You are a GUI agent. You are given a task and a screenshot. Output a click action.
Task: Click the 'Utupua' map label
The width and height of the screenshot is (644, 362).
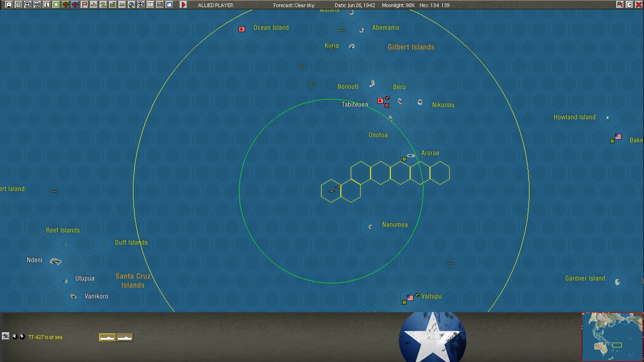pyautogui.click(x=85, y=279)
